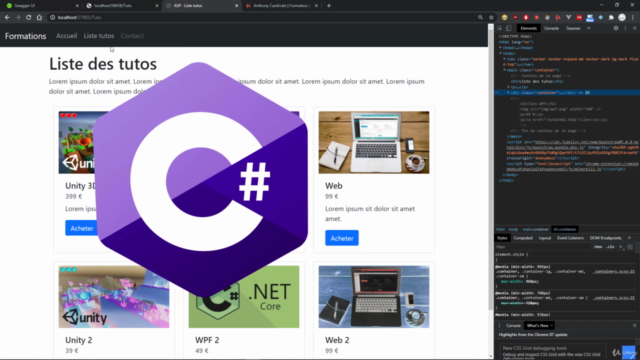Open the DevTools Sources tab
Viewport: 640px width, 360px height.
pos(573,28)
